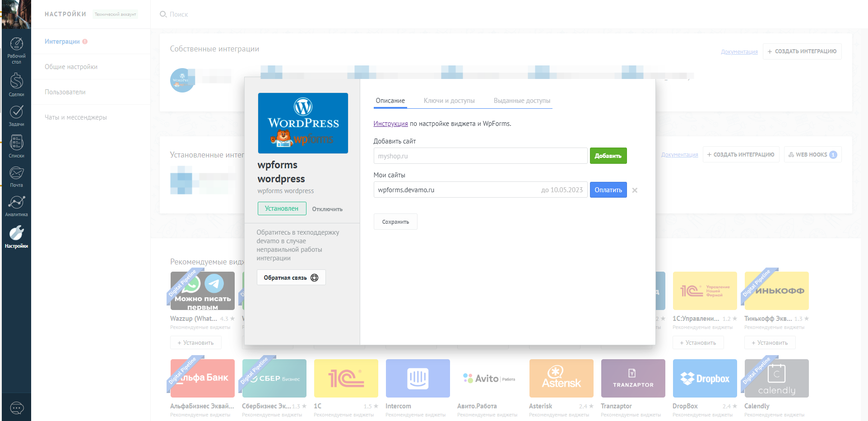Image resolution: width=868 pixels, height=421 pixels.
Task: Switch to the Ключи и доступы tab
Action: (449, 101)
